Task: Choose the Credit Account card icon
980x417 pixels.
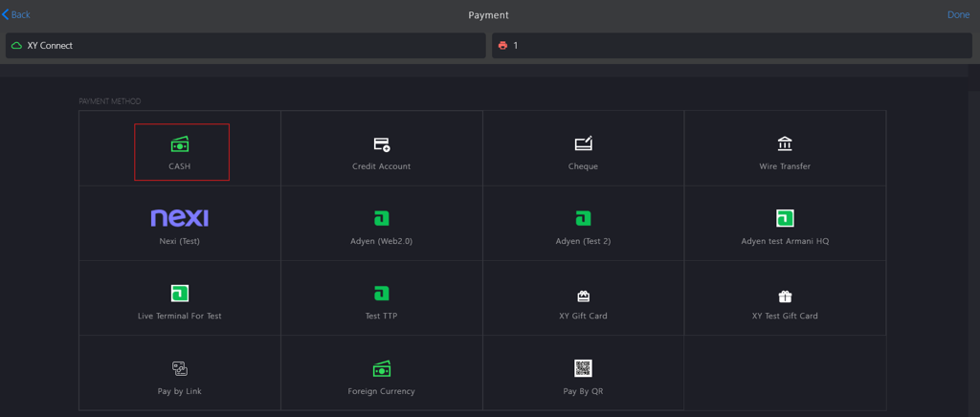Action: [x=382, y=144]
